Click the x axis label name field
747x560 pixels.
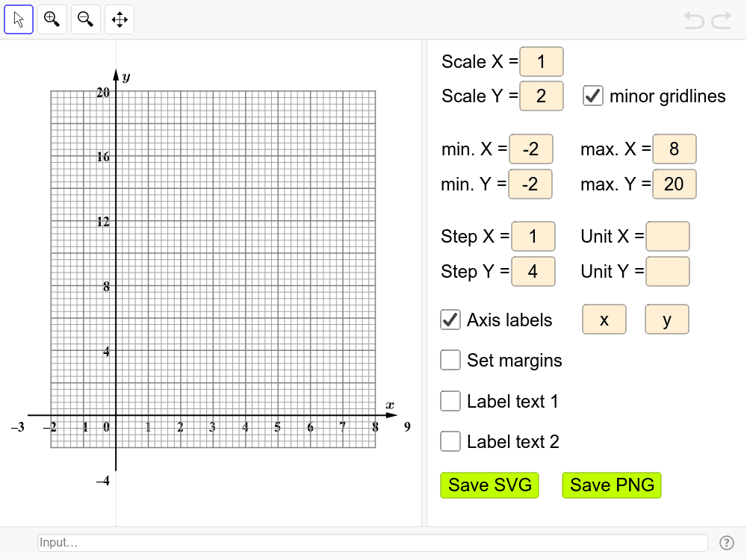[604, 320]
